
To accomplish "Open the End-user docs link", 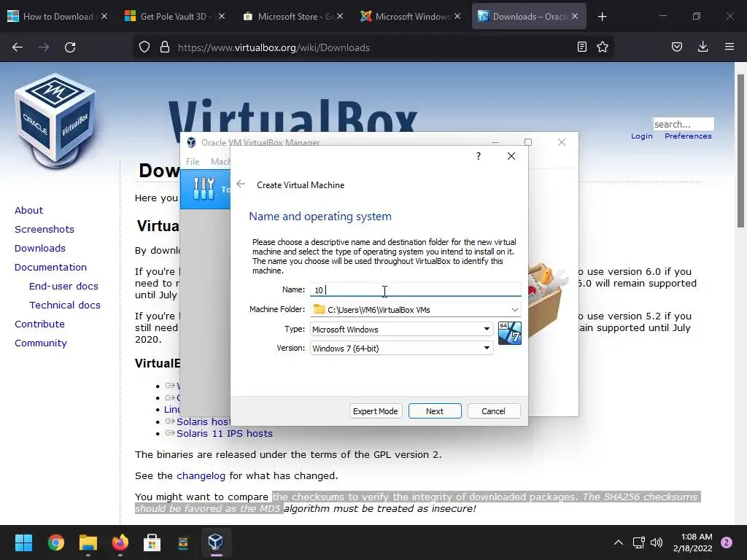I will 63,286.
